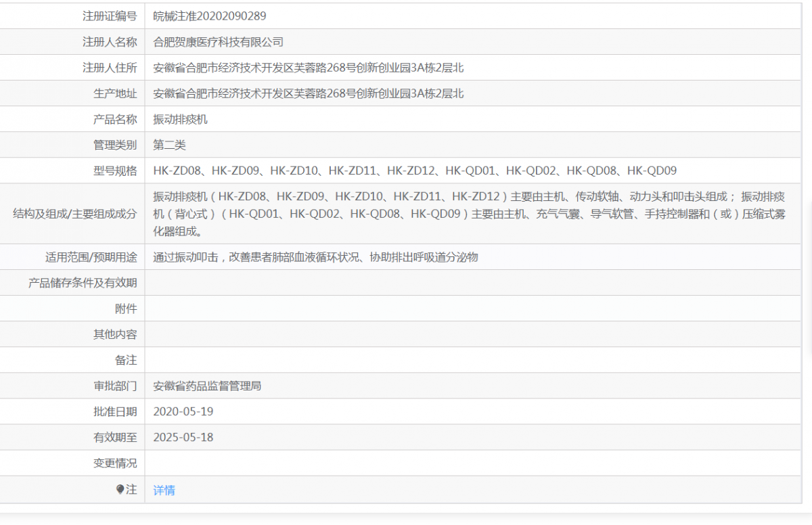Click the 有效期至 row label
The image size is (812, 525).
pos(115,437)
